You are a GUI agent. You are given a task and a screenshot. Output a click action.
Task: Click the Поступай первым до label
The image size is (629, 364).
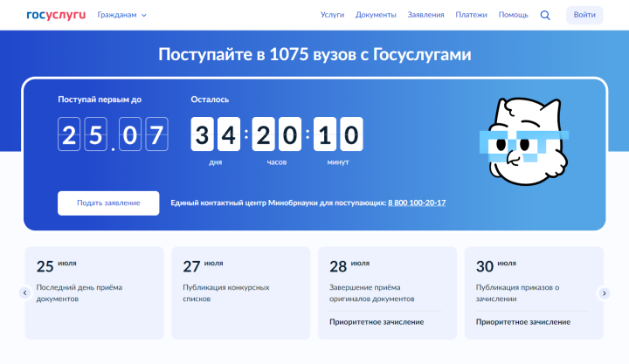click(x=100, y=100)
